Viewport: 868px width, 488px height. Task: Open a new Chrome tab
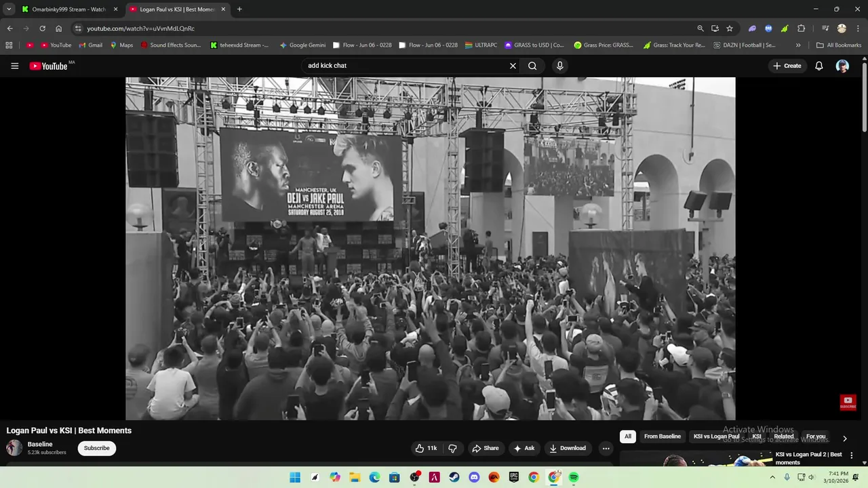[239, 9]
